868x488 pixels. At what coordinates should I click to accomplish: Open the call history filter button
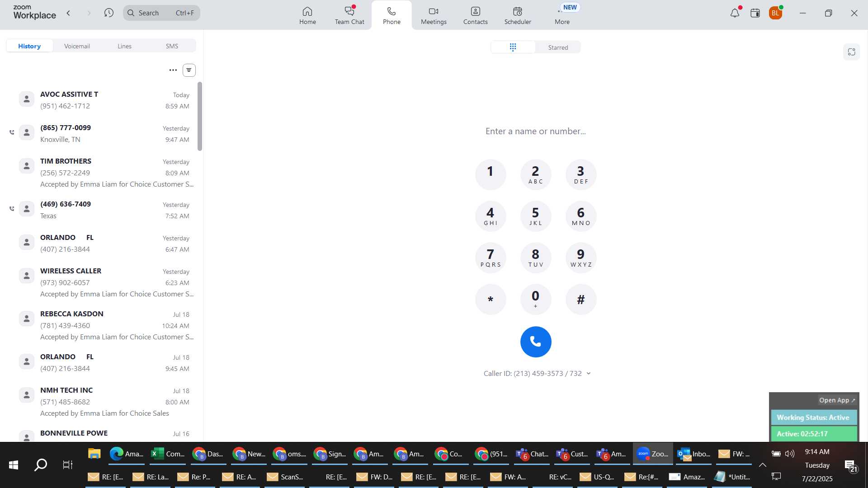click(x=189, y=70)
